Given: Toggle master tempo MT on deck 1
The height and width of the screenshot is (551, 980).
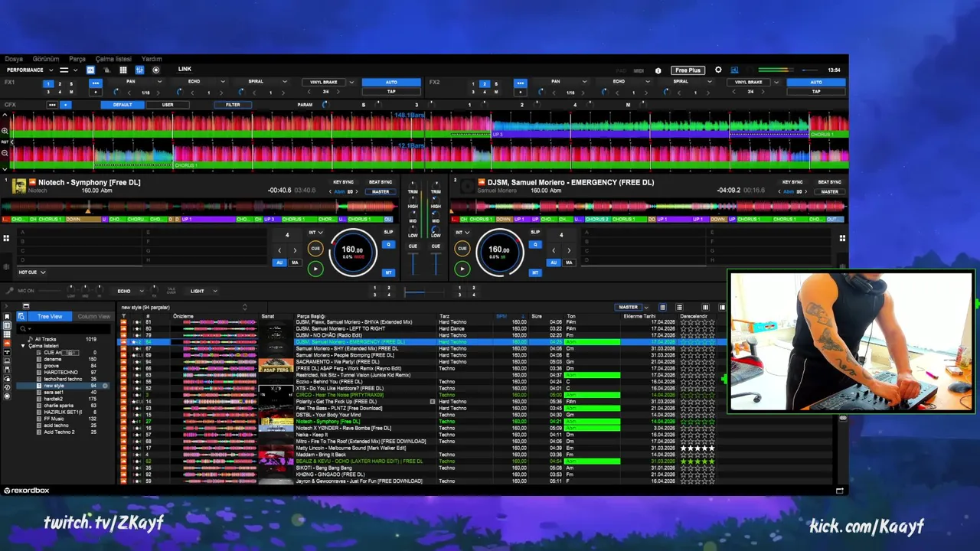Looking at the screenshot, I should coord(388,272).
